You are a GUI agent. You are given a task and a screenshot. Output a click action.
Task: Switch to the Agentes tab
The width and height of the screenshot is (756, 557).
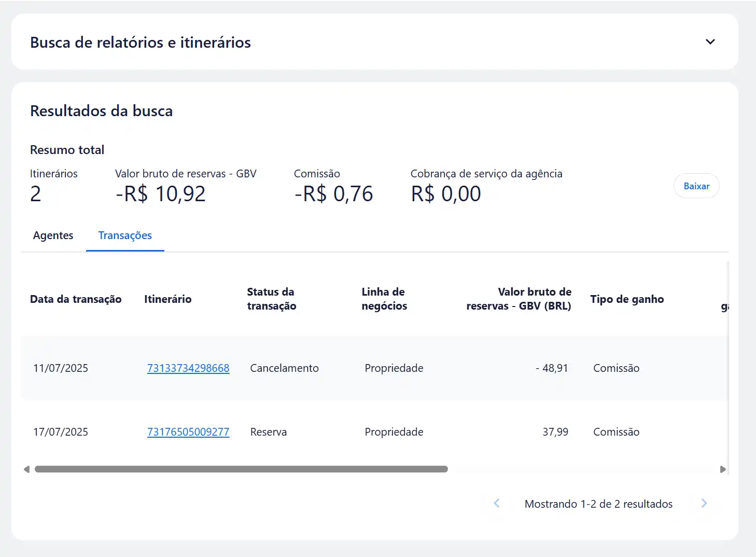pos(53,235)
